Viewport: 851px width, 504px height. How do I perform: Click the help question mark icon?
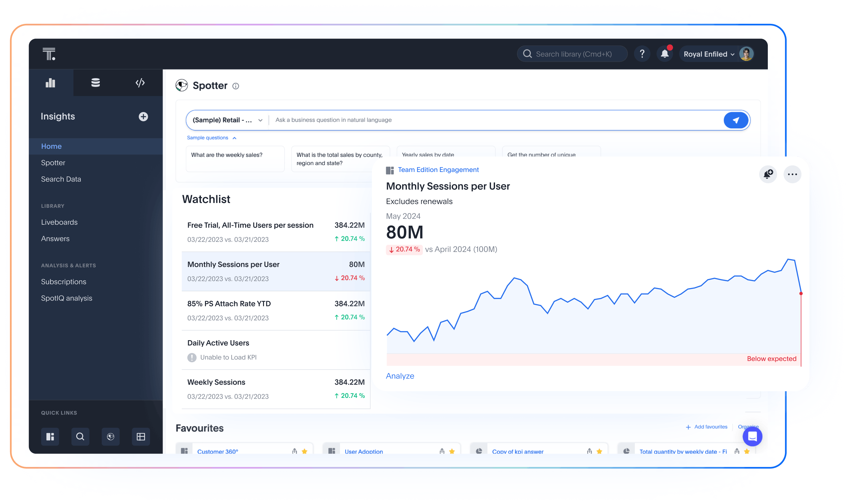pyautogui.click(x=642, y=54)
